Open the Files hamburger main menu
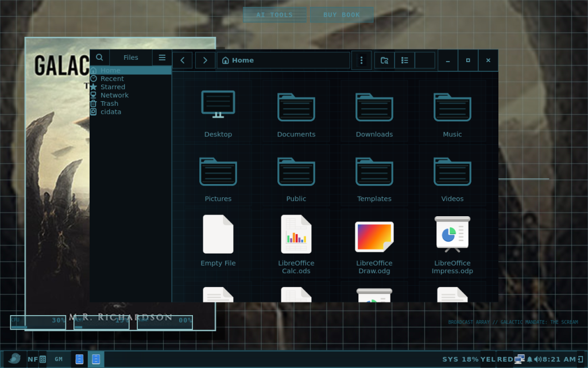The width and height of the screenshot is (588, 368). click(162, 57)
